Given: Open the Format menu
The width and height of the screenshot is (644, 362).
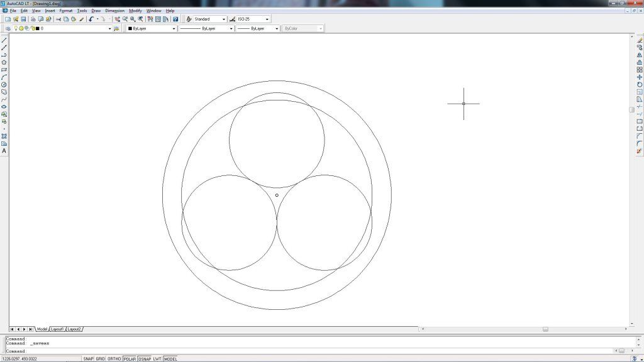Looking at the screenshot, I should pyautogui.click(x=65, y=11).
